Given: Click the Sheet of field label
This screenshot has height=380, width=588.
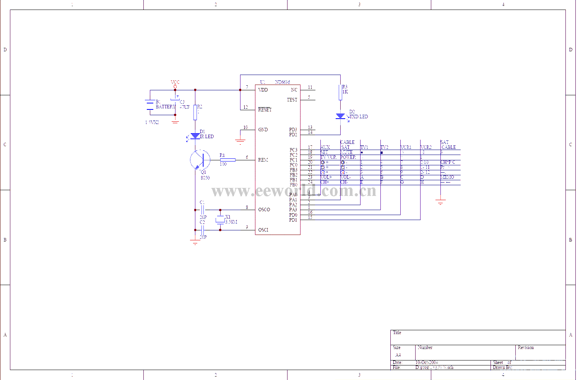Looking at the screenshot, I should (x=502, y=362).
